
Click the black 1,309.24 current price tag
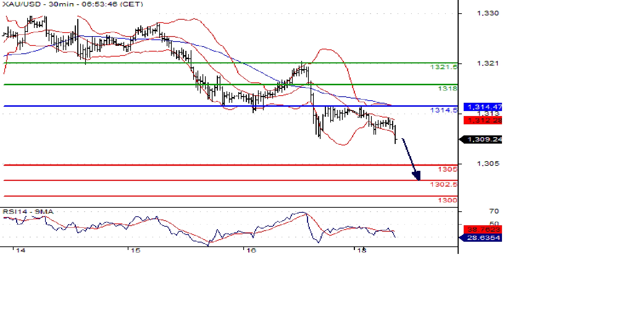[x=483, y=139]
